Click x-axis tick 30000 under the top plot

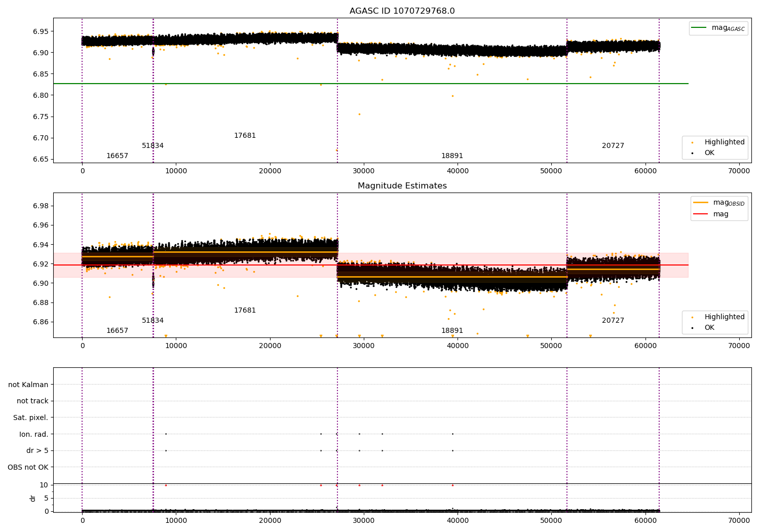[364, 171]
